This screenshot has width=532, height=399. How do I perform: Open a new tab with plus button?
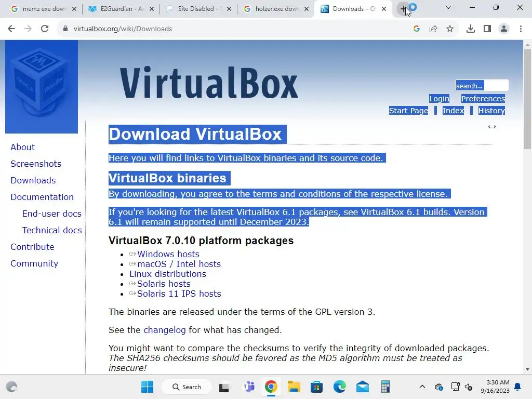403,9
